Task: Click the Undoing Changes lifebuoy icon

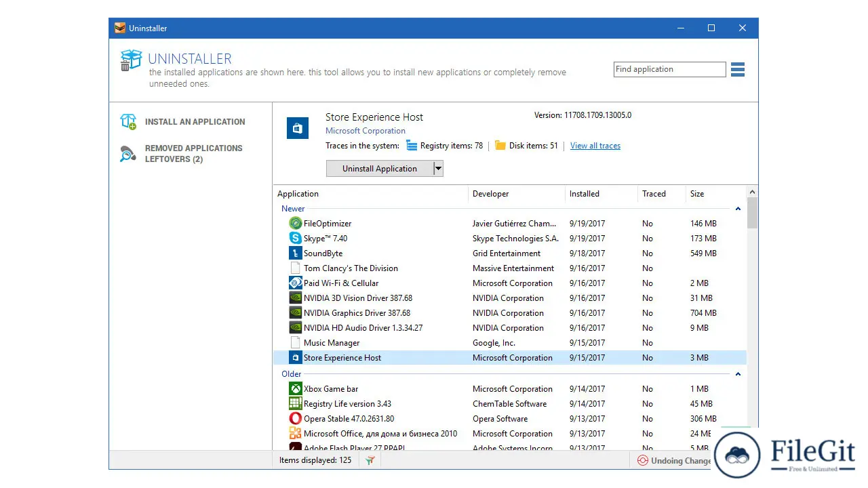Action: [643, 461]
